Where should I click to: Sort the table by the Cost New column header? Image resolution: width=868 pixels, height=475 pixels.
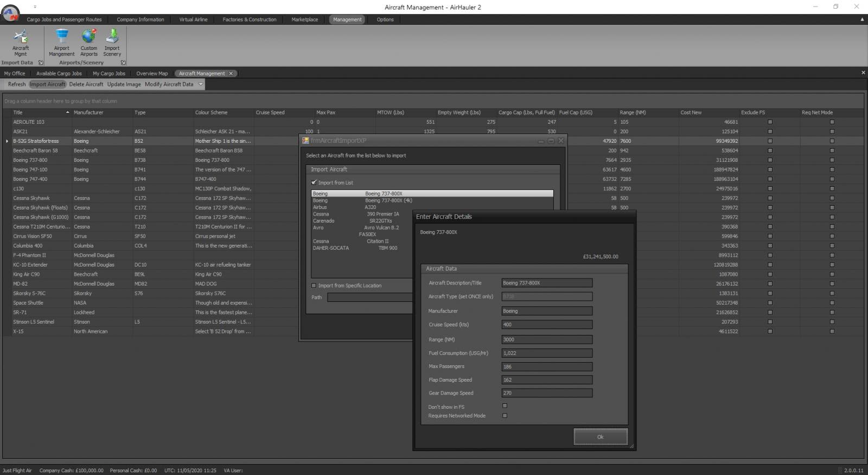point(709,112)
